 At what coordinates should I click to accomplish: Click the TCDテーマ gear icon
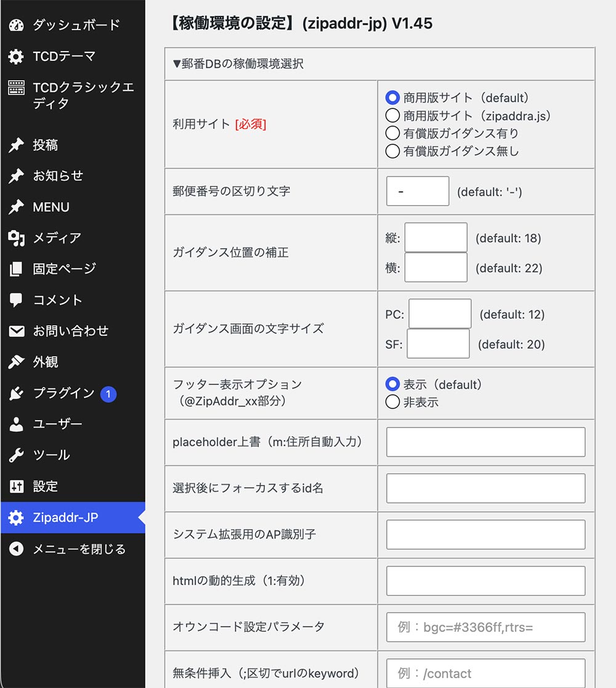pyautogui.click(x=16, y=57)
